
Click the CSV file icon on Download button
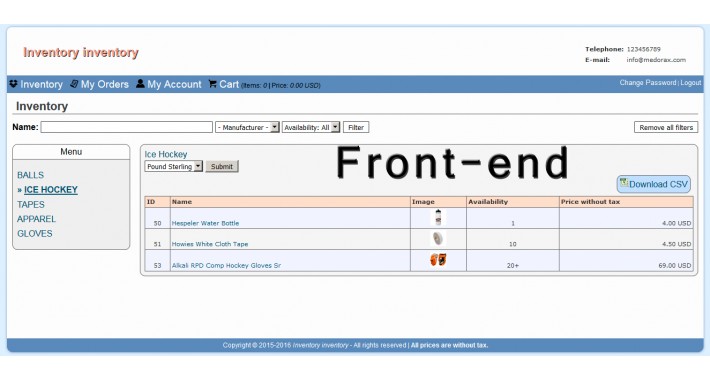[624, 182]
